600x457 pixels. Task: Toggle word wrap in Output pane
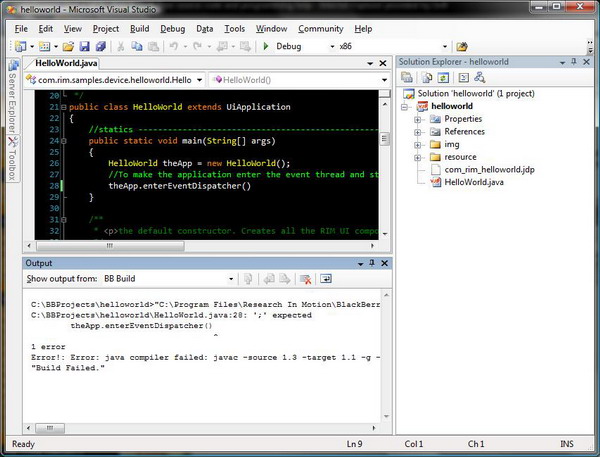(x=326, y=279)
